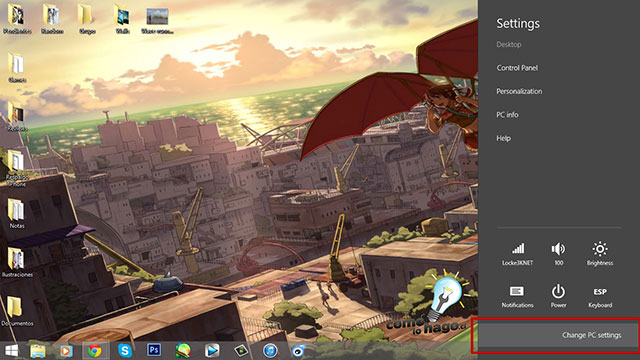Open Skype from the taskbar
The image size is (640, 360).
pyautogui.click(x=124, y=351)
